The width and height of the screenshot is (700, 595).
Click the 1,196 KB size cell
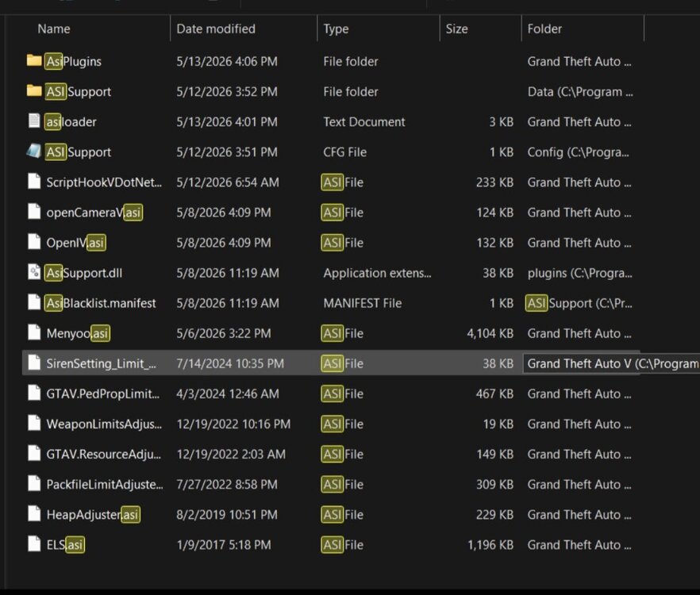(490, 544)
